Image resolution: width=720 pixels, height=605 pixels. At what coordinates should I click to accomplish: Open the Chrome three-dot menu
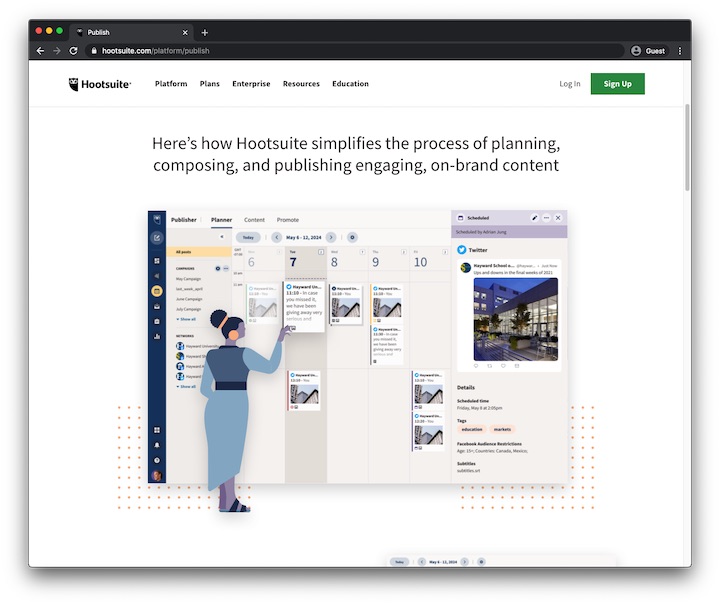tap(680, 51)
